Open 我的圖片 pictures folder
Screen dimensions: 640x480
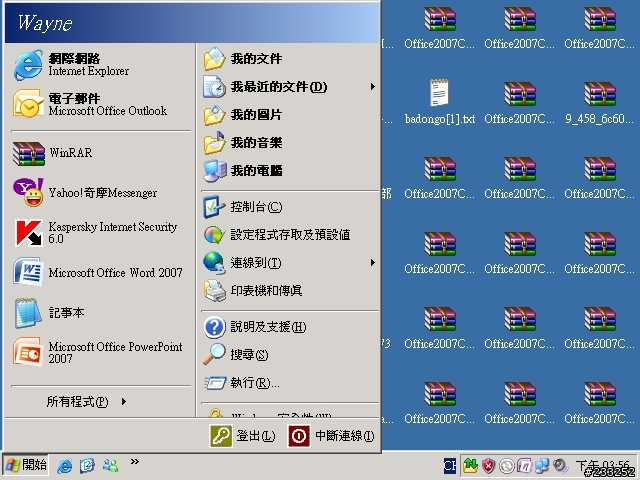click(290, 115)
